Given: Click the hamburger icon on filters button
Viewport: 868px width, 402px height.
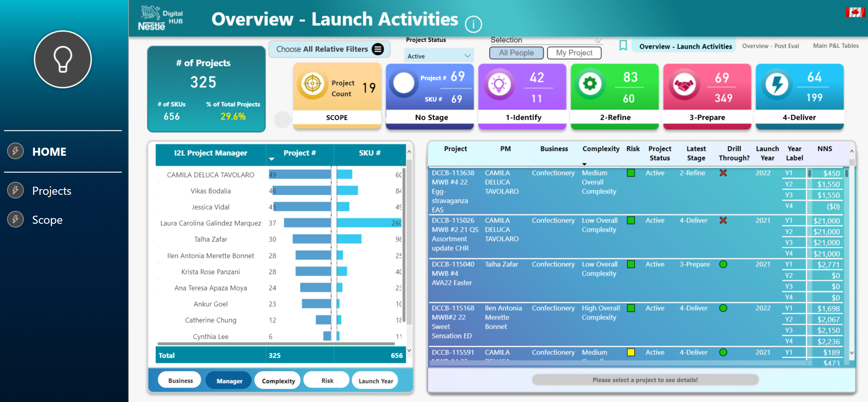Looking at the screenshot, I should [x=378, y=49].
